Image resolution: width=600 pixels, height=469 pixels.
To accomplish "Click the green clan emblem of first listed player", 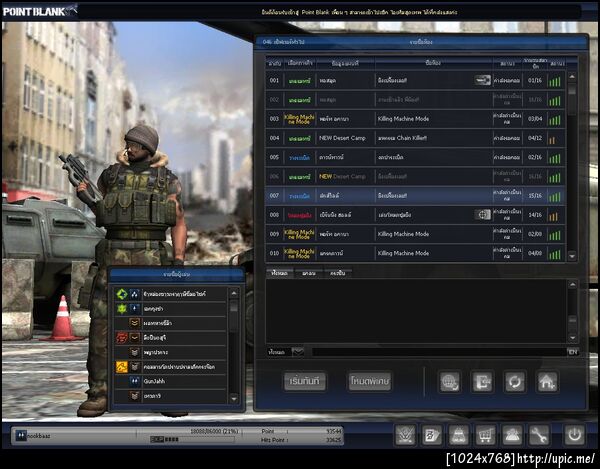I will [122, 294].
